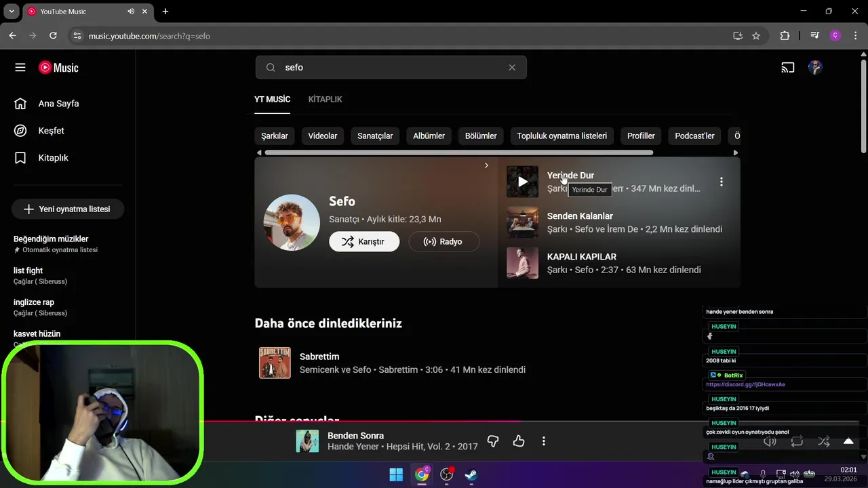
Task: Open browser tab search dropdown
Action: click(12, 12)
